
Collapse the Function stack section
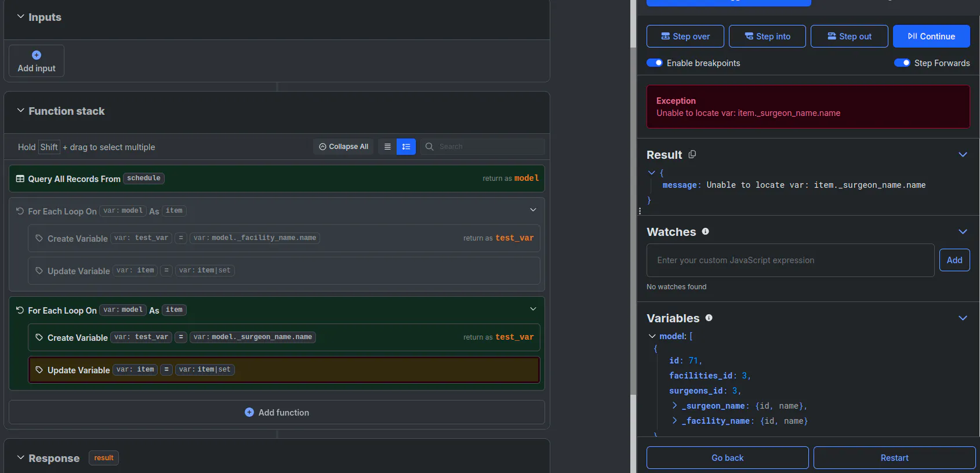(x=21, y=111)
